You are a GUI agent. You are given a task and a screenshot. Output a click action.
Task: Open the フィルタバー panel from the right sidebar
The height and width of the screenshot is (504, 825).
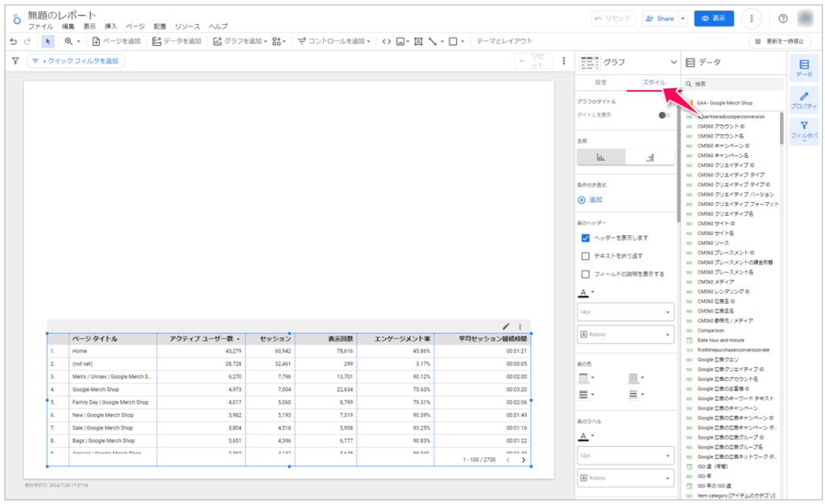click(x=803, y=130)
